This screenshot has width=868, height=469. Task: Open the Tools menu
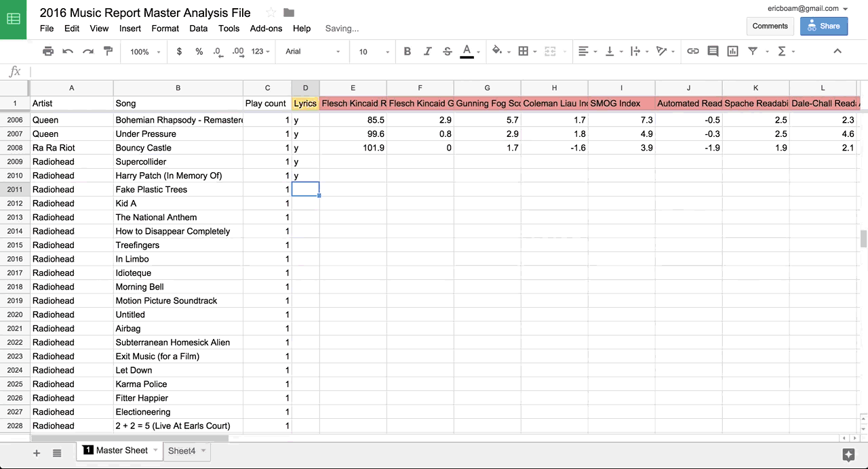pos(229,28)
